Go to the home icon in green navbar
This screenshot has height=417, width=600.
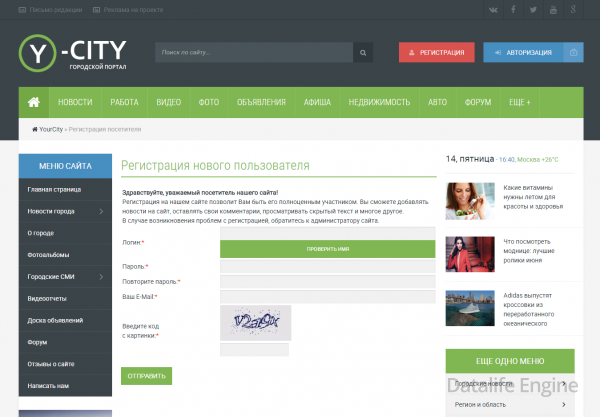click(34, 102)
